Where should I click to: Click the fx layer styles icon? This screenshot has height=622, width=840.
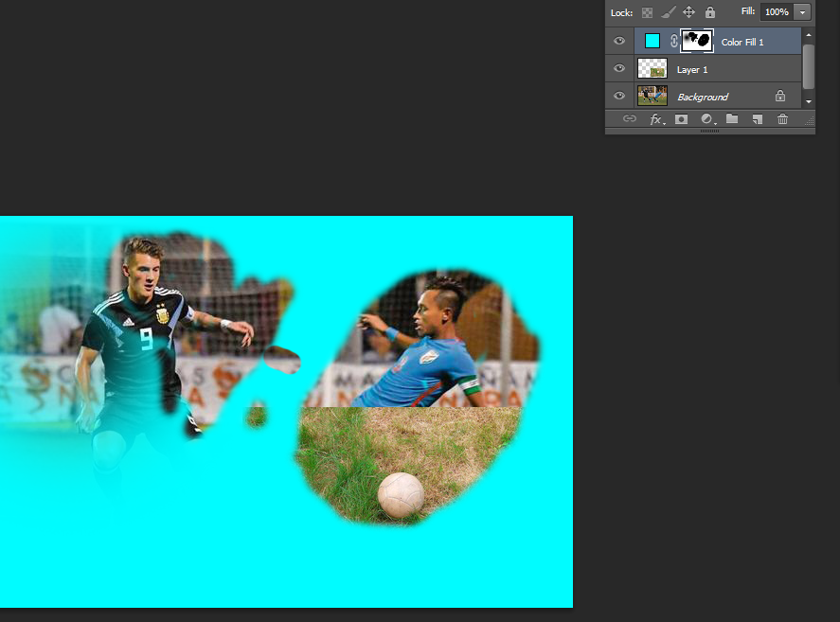point(657,119)
